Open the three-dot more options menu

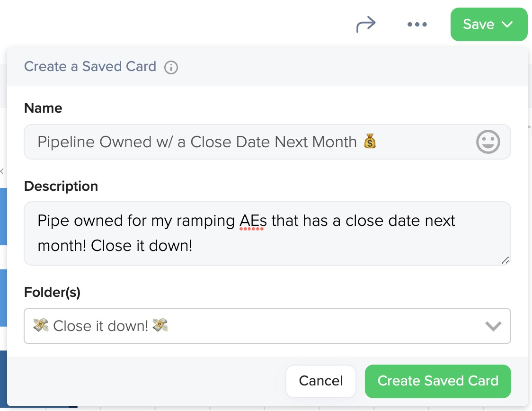417,24
